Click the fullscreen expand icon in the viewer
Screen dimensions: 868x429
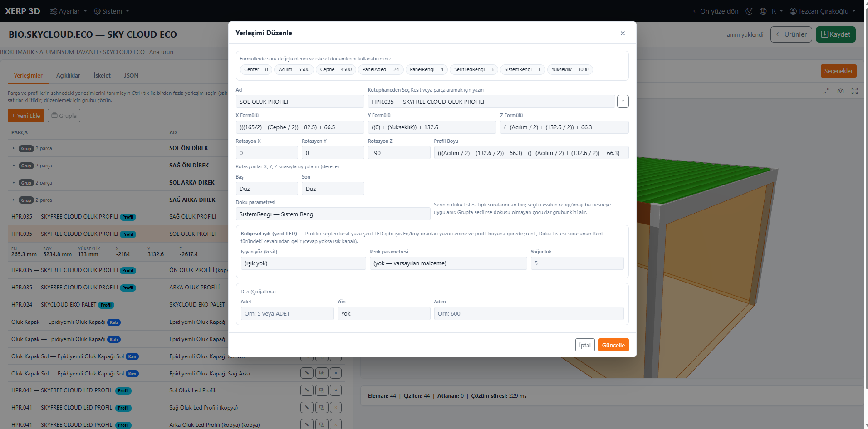click(854, 91)
